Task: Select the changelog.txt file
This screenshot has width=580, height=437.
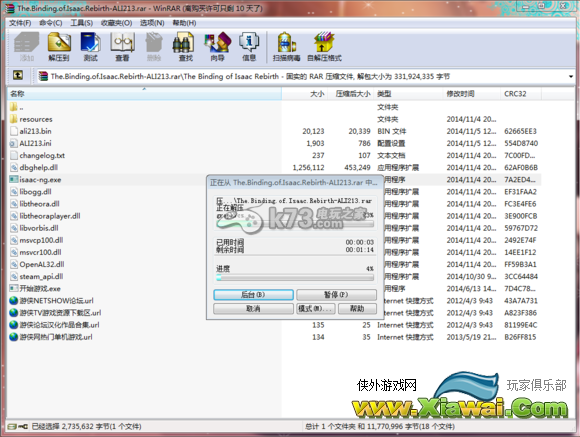Action: (37, 155)
